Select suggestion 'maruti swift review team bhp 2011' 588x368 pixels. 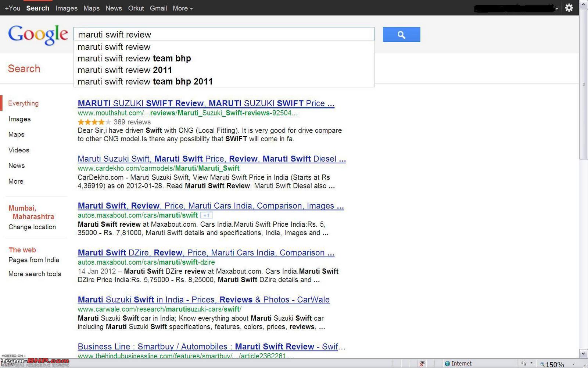224,81
